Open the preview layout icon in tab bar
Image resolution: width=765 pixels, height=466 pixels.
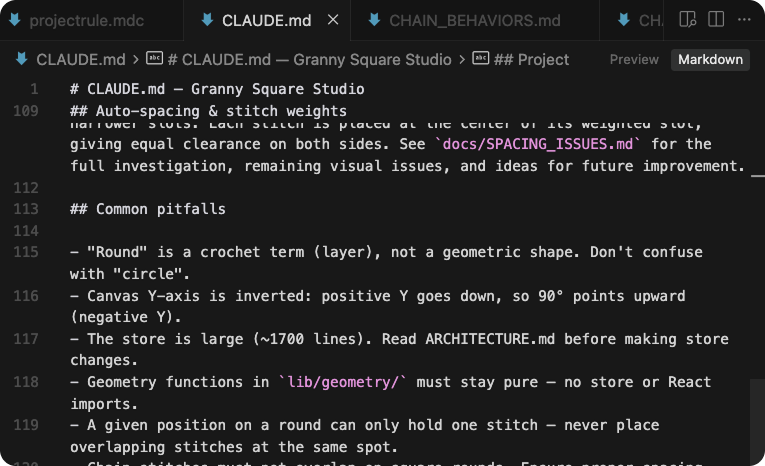click(687, 20)
